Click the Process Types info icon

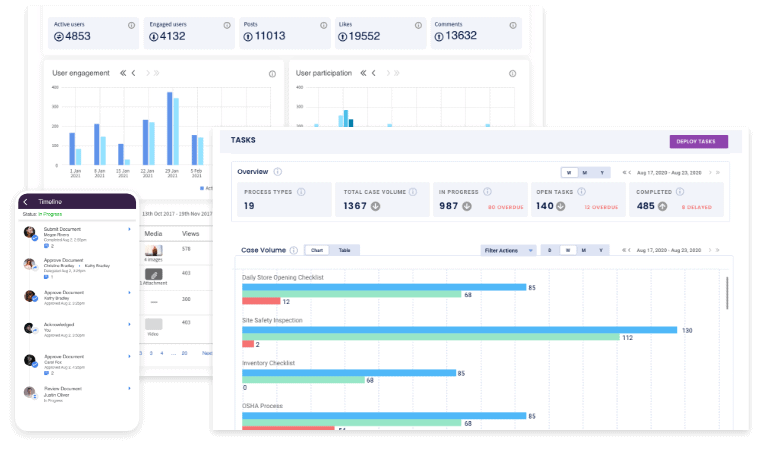pyautogui.click(x=301, y=192)
